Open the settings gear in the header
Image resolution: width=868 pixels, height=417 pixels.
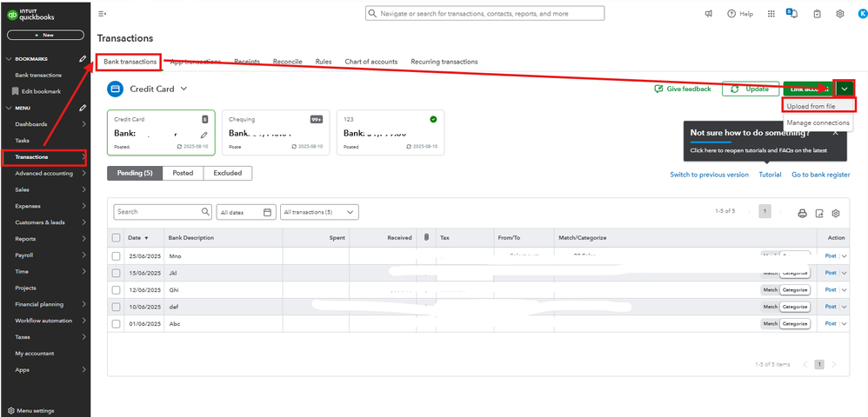pyautogui.click(x=840, y=14)
